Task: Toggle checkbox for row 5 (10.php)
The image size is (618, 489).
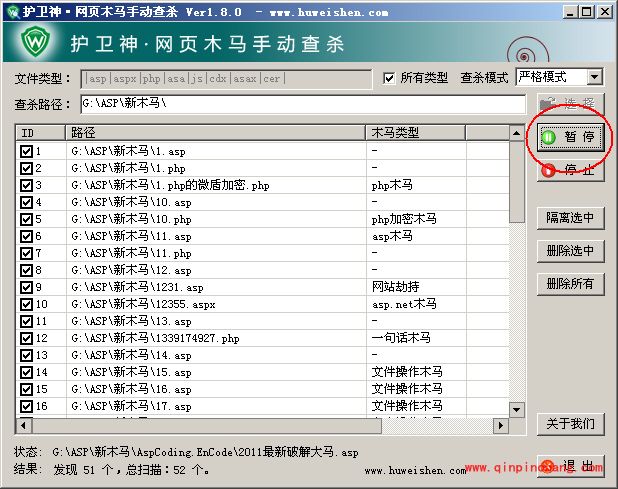Action: (26, 219)
